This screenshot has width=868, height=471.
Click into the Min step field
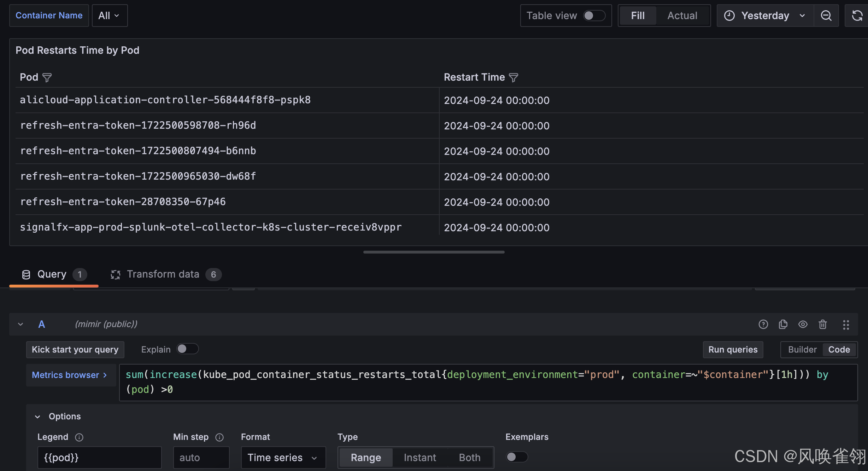[x=201, y=458]
